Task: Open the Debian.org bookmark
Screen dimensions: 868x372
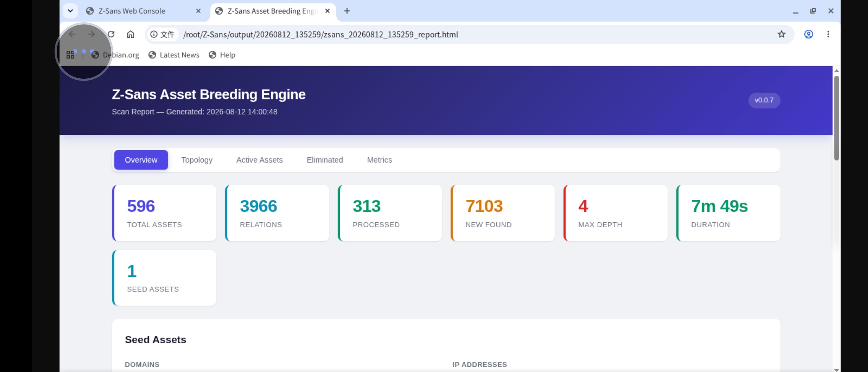Action: coord(116,55)
